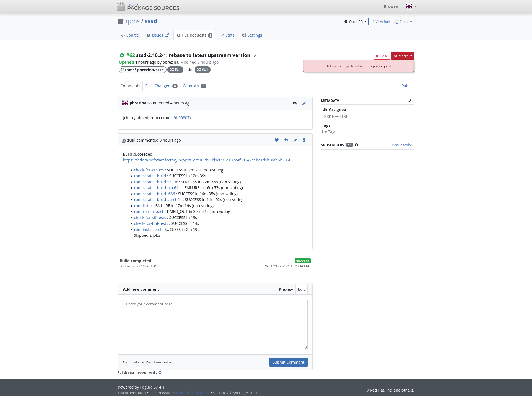532x396 pixels.
Task: Click the red Close pull request button
Action: coord(382,56)
